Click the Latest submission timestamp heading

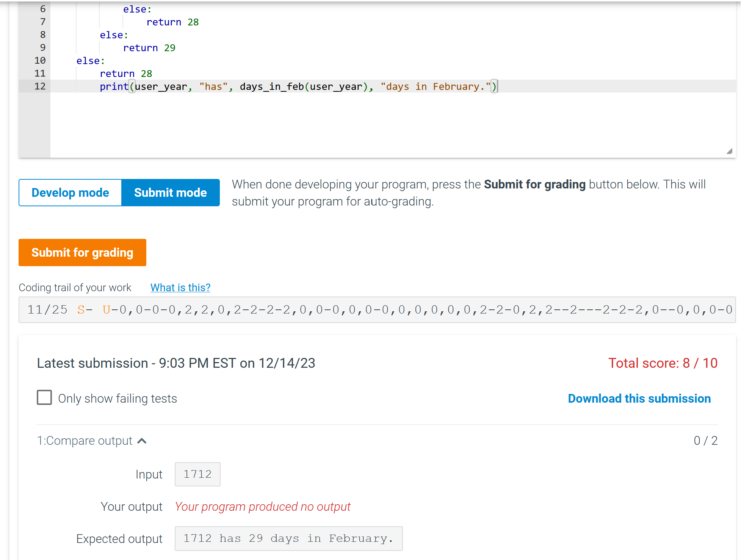[x=176, y=363]
